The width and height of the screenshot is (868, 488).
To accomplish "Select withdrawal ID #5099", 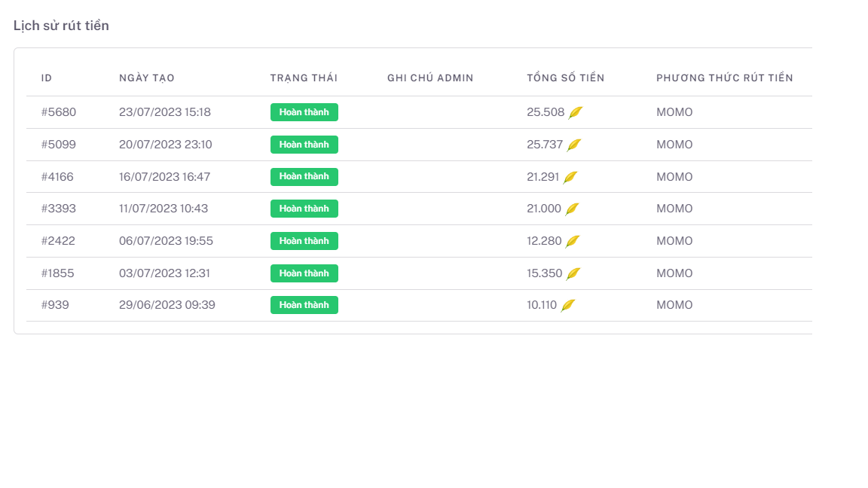I will pyautogui.click(x=59, y=145).
